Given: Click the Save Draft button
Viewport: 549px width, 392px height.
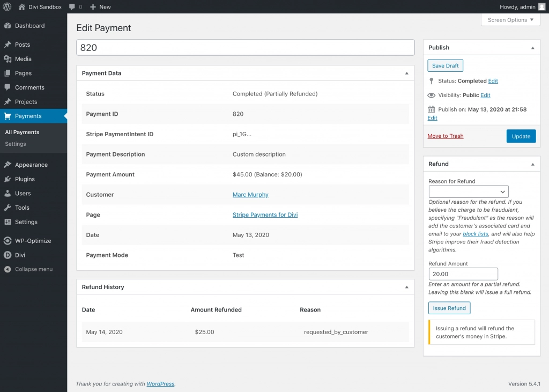Looking at the screenshot, I should point(445,65).
